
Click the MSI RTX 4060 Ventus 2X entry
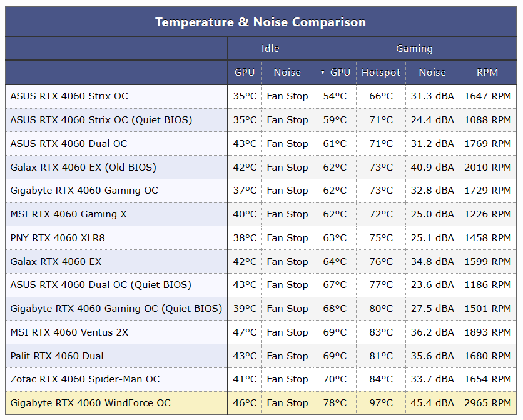coord(69,332)
